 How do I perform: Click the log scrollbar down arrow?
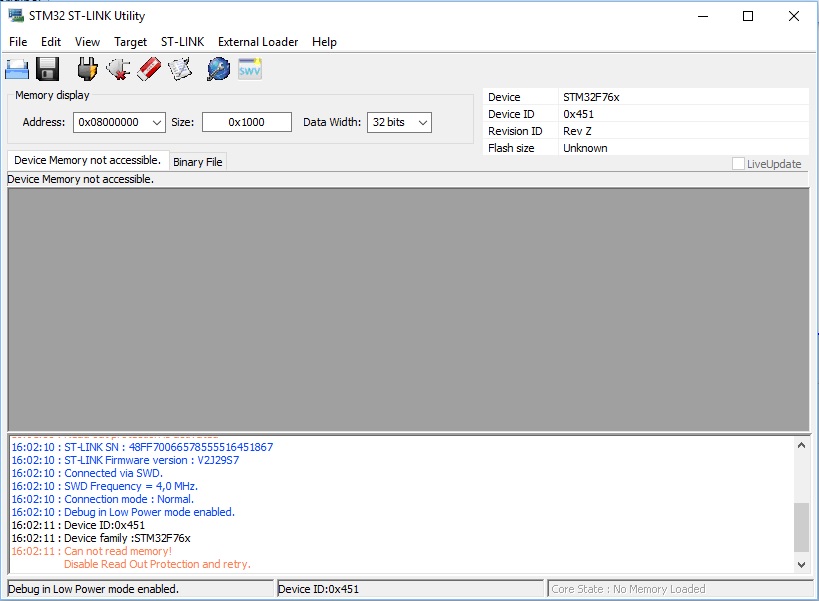click(x=801, y=564)
